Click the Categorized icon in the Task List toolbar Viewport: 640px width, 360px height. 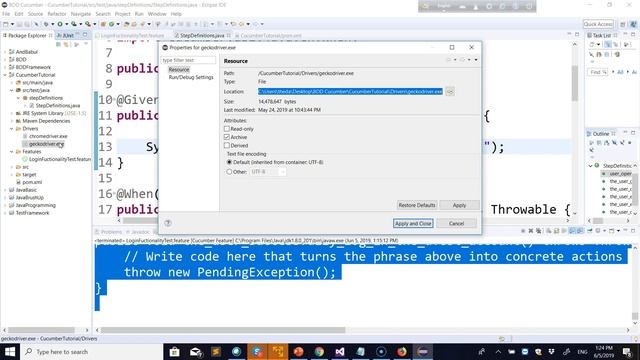click(x=608, y=44)
